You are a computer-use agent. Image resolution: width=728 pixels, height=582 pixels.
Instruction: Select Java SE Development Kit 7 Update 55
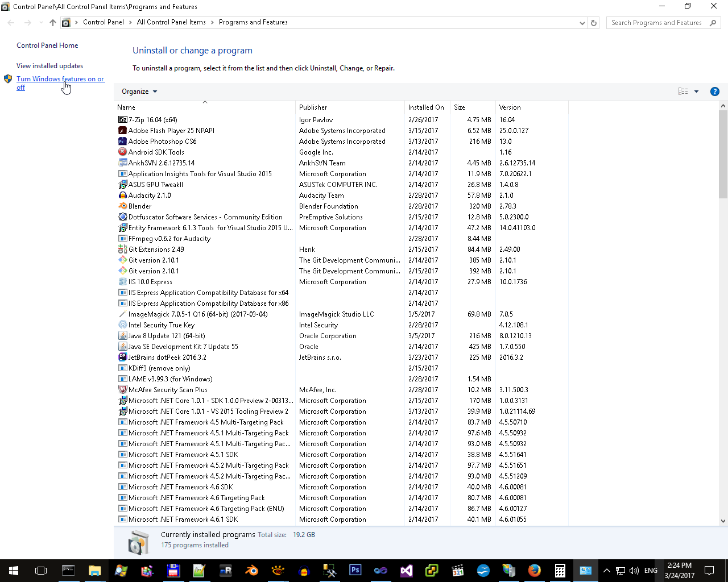(341, 347)
